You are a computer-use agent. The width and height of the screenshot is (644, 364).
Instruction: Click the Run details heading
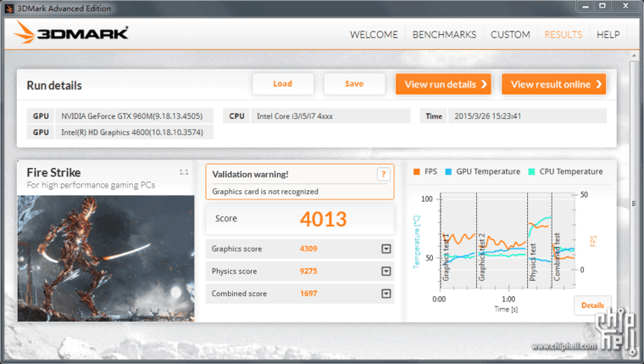[54, 86]
